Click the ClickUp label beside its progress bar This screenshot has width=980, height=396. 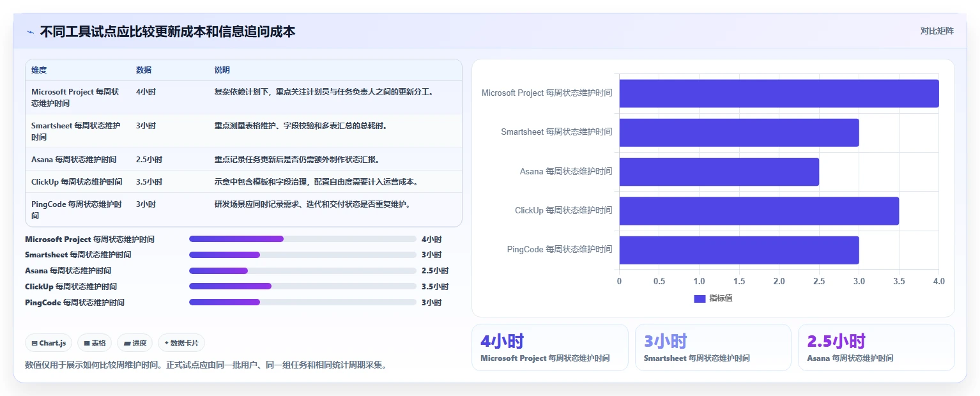pyautogui.click(x=71, y=287)
